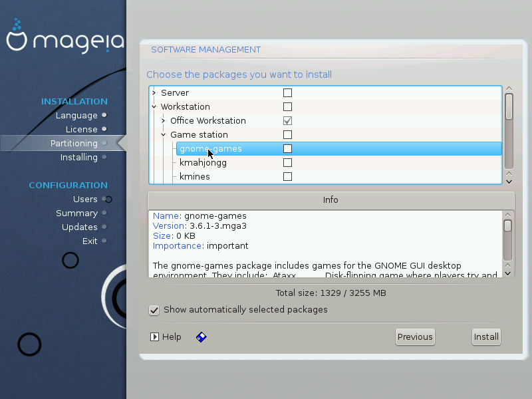Click the Install button
This screenshot has height=399, width=532.
[x=486, y=337]
